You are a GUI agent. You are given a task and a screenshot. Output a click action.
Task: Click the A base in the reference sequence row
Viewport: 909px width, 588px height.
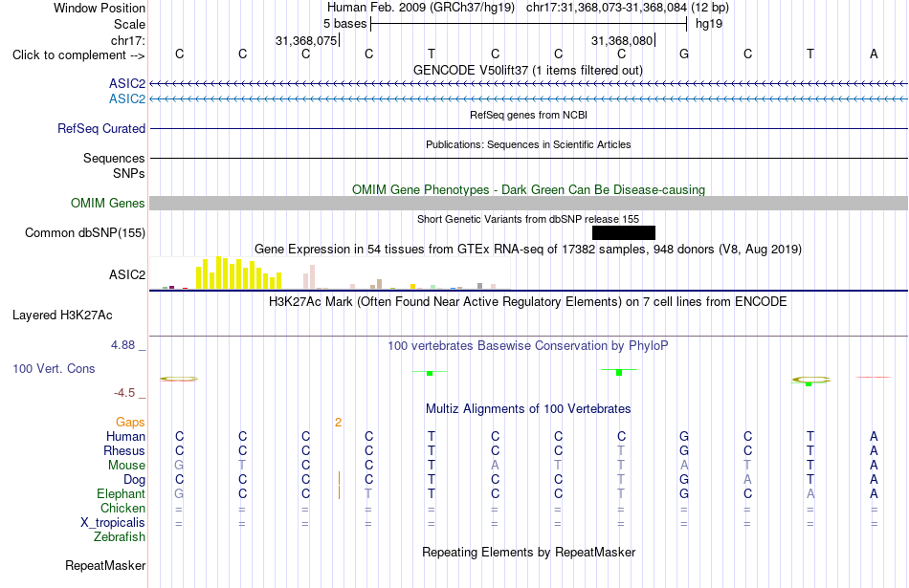874,54
